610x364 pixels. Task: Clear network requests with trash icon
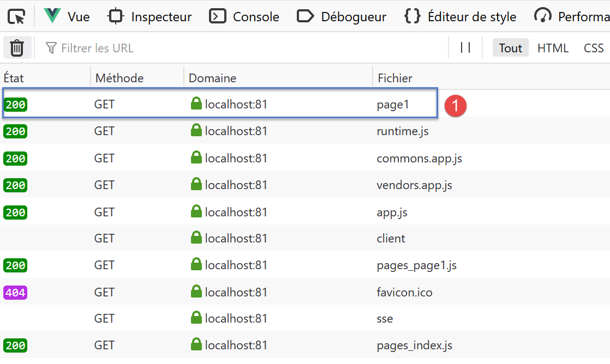17,48
